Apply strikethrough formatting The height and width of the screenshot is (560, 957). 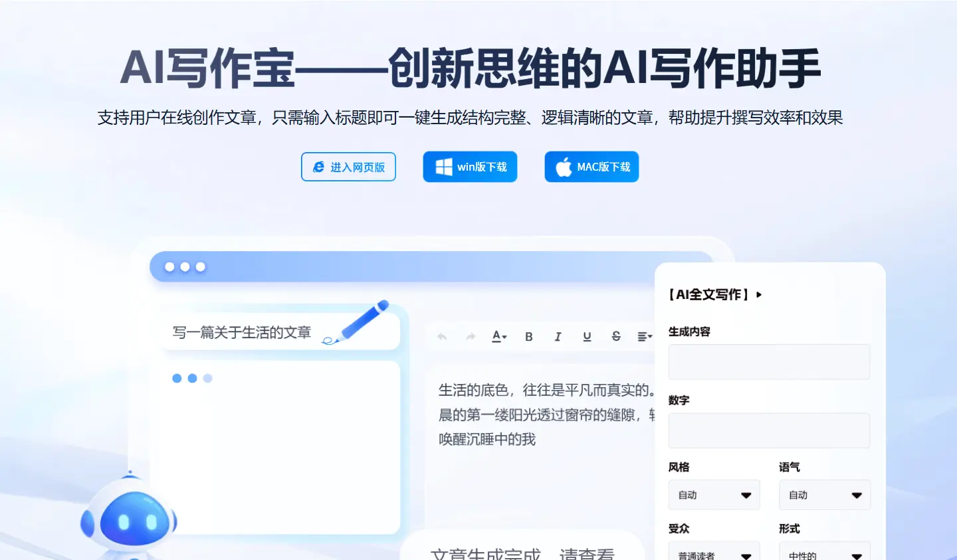coord(616,336)
